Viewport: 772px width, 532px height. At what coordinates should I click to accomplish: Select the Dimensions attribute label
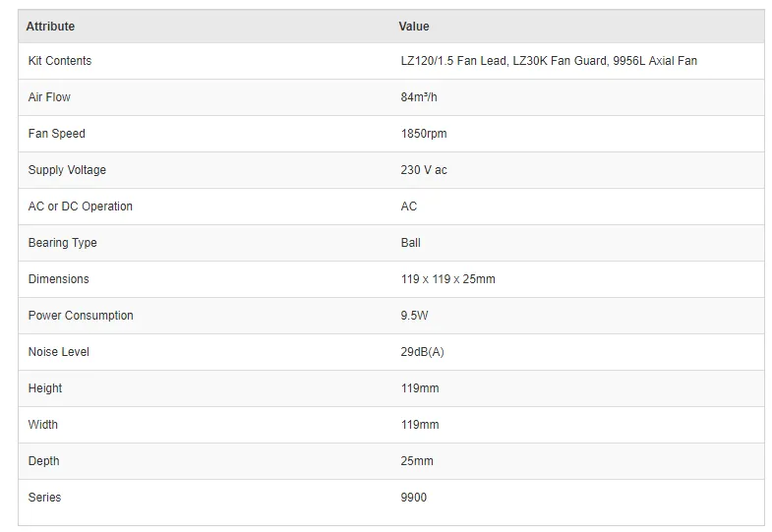point(59,279)
